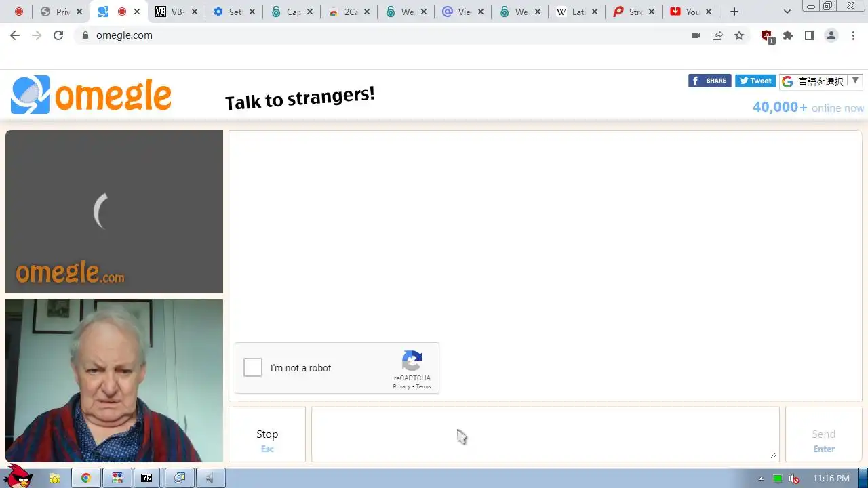
Task: Click the green system tray icon
Action: tap(778, 479)
